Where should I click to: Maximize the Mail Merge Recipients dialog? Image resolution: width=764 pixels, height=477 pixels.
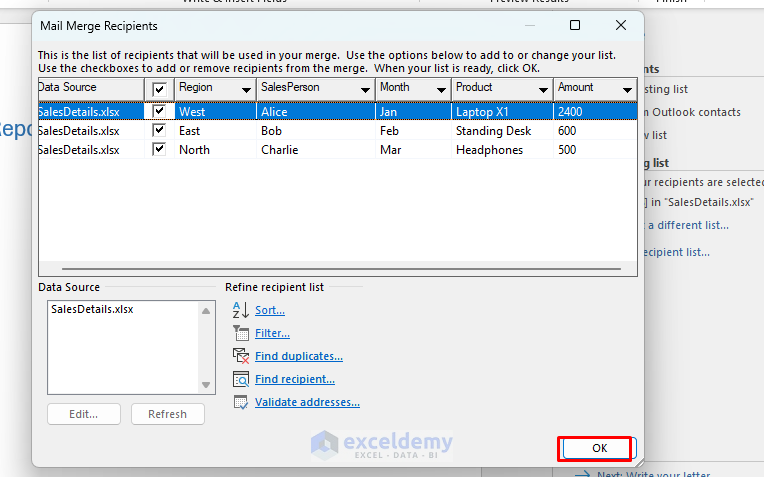[575, 25]
